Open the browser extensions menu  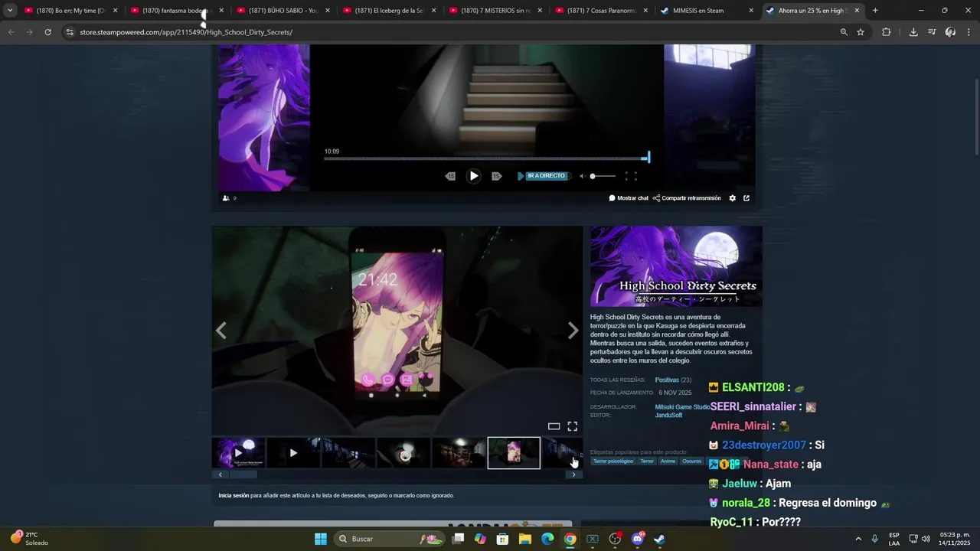887,32
